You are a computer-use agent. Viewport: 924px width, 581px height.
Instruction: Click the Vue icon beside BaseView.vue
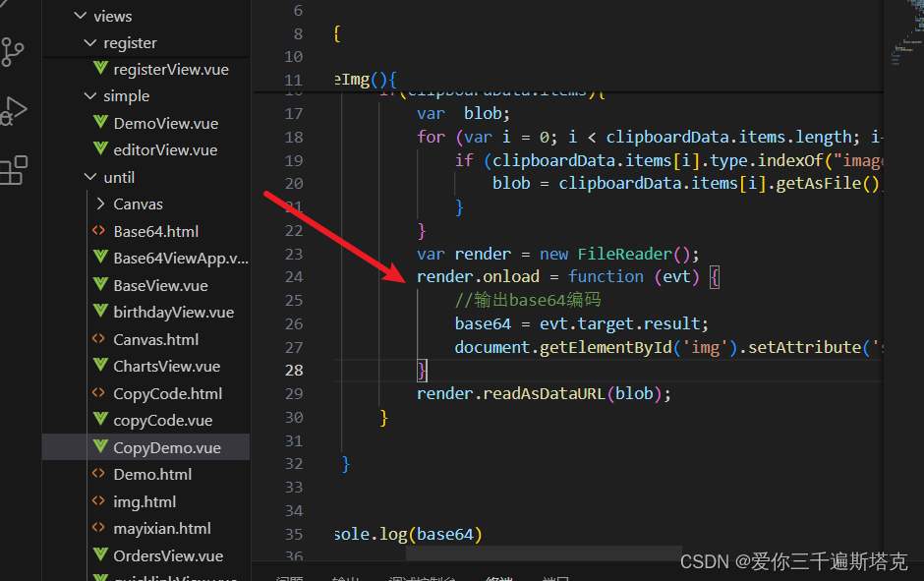point(101,285)
